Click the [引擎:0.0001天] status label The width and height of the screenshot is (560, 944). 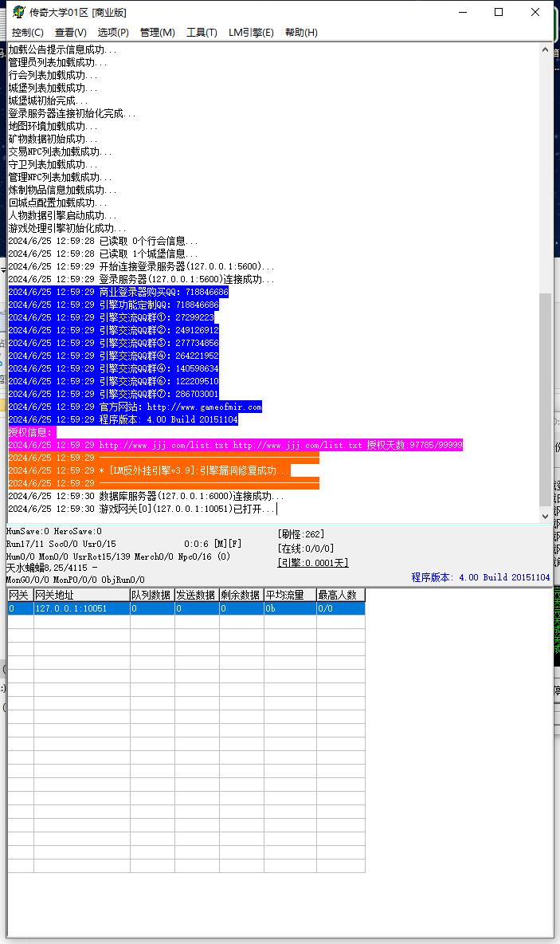[313, 563]
